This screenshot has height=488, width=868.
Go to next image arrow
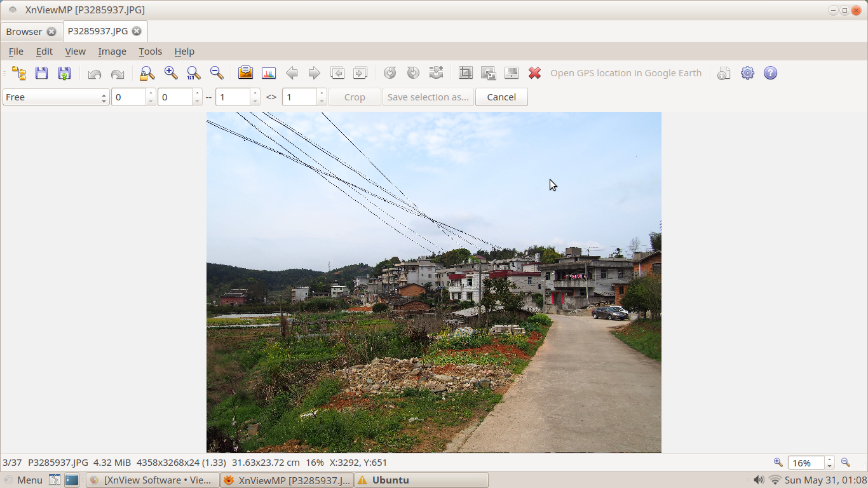coord(314,73)
